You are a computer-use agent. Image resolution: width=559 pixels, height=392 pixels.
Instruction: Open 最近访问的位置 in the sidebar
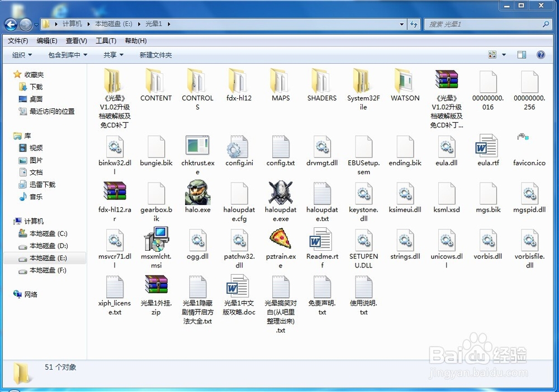click(51, 112)
